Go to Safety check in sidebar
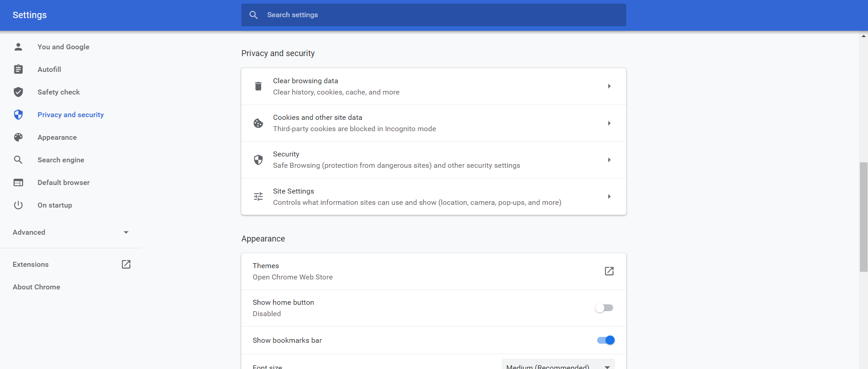 coord(58,92)
